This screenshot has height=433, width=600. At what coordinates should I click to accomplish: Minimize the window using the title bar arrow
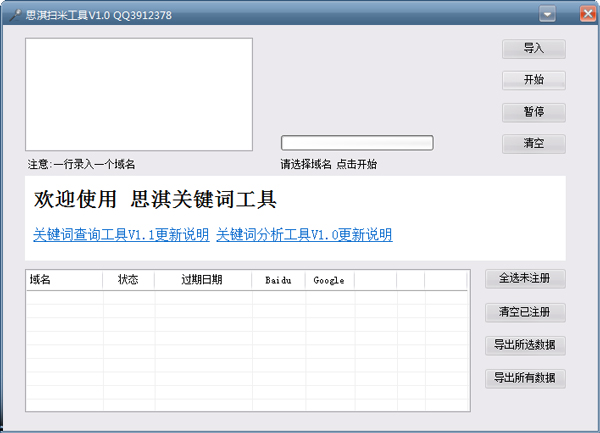(548, 13)
